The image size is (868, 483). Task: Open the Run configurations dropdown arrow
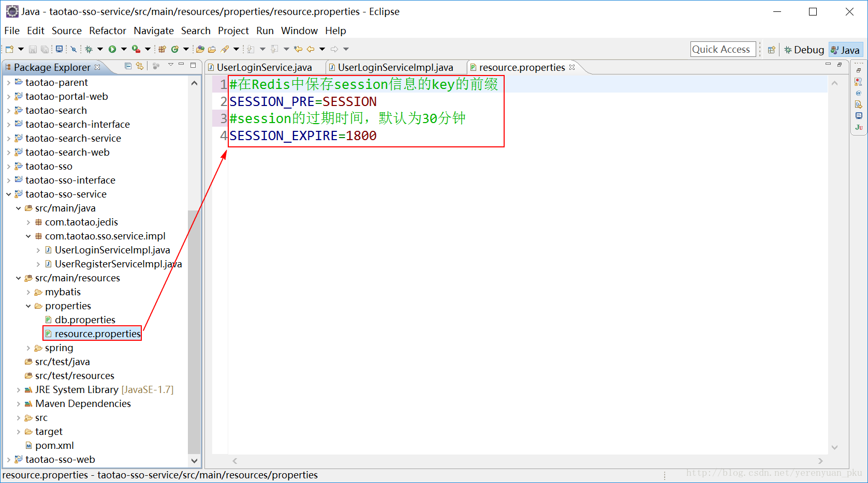[124, 49]
